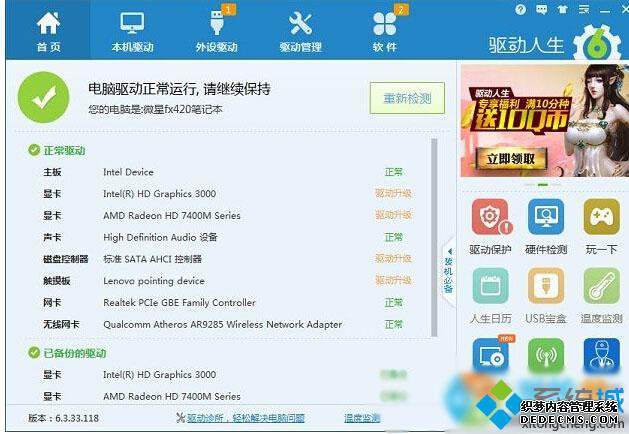Screen dimensions: 629x434
Task: Click the 重新检测 button
Action: click(407, 98)
